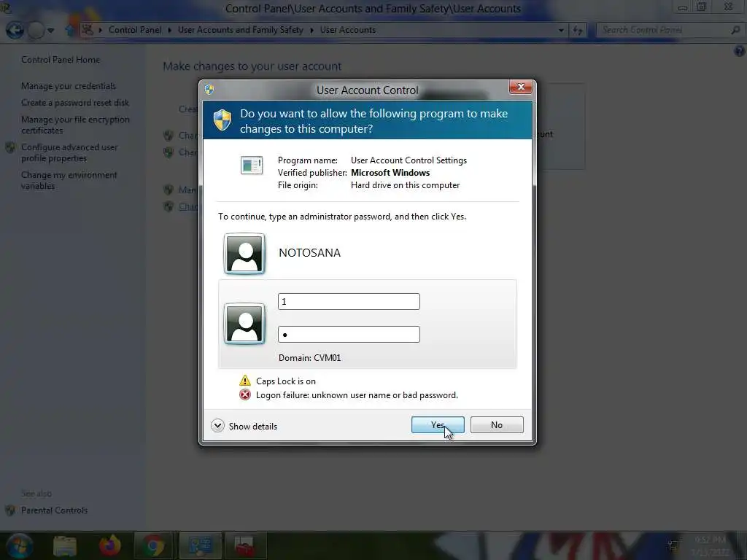Close the User Account Control dialog

(520, 87)
